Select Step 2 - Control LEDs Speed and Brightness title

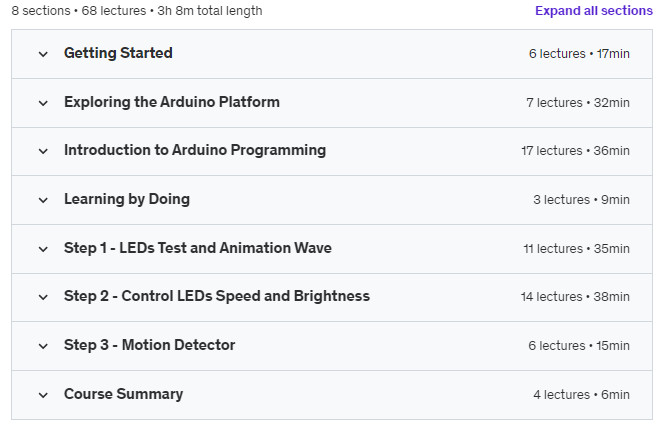tap(217, 296)
